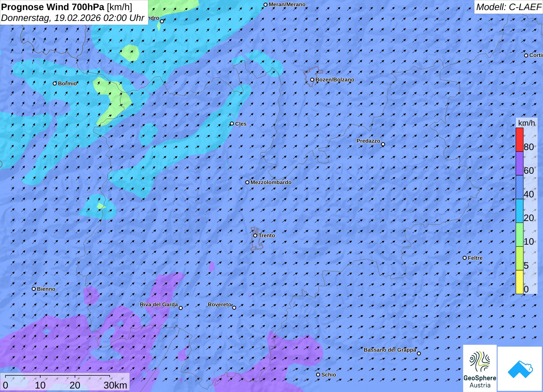Click the 'Bassano del Grappa' label text
Image resolution: width=543 pixels, height=392 pixels.
pos(390,350)
